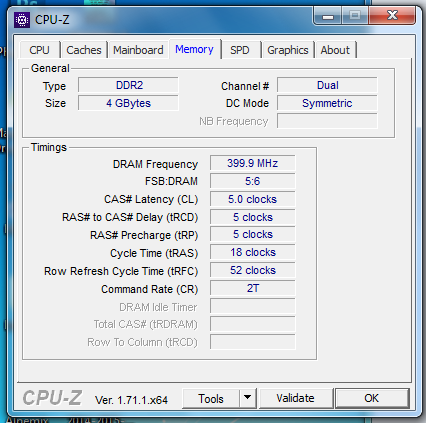
Task: Click the Tools button
Action: tap(211, 398)
